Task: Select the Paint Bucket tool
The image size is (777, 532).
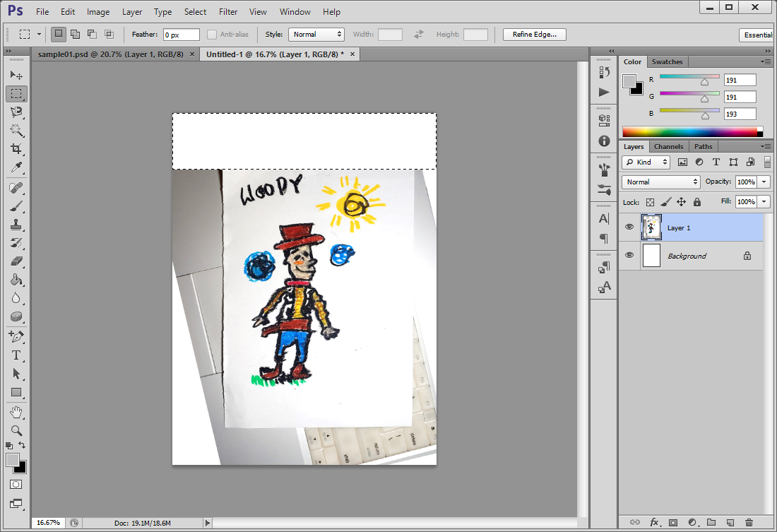Action: coord(16,280)
